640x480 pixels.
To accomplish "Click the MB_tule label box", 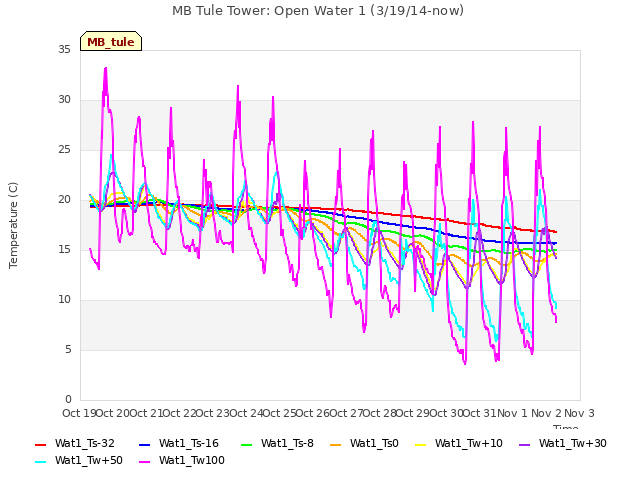I will coord(111,41).
